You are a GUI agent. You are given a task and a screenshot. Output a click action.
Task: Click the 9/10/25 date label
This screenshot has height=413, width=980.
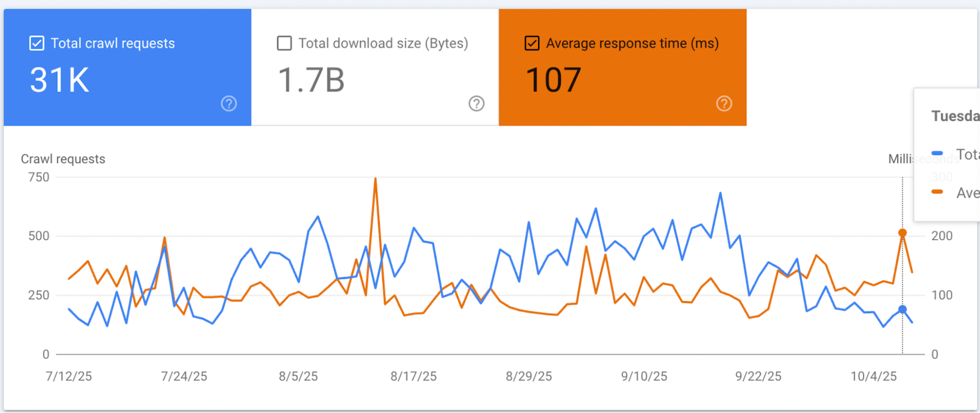pos(644,376)
